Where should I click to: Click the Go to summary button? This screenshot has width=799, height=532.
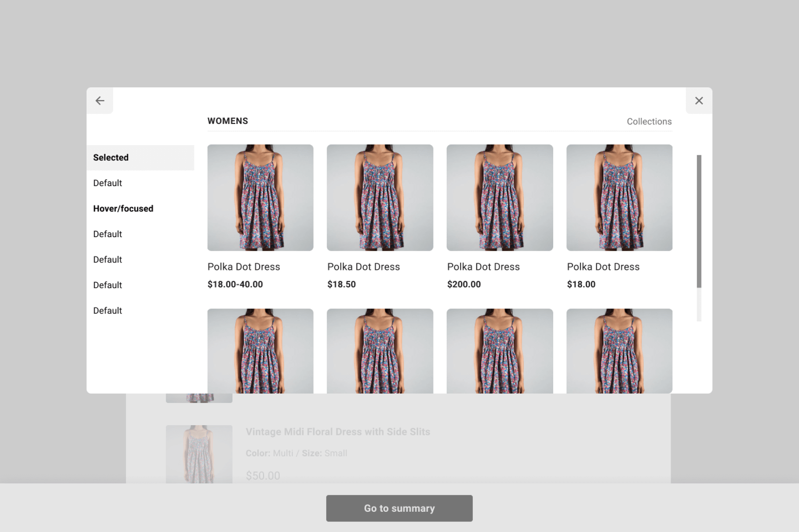(x=399, y=508)
